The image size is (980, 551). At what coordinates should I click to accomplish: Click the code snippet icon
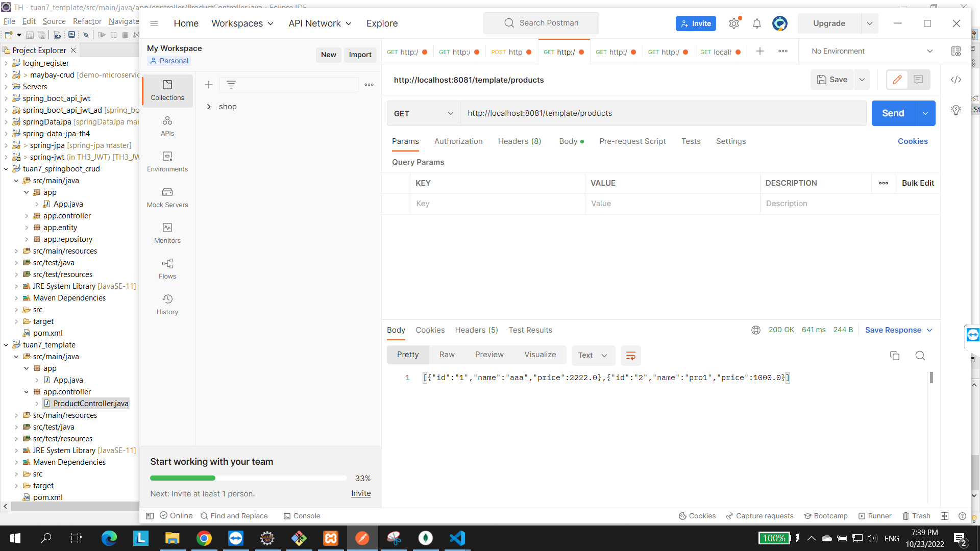click(x=956, y=80)
